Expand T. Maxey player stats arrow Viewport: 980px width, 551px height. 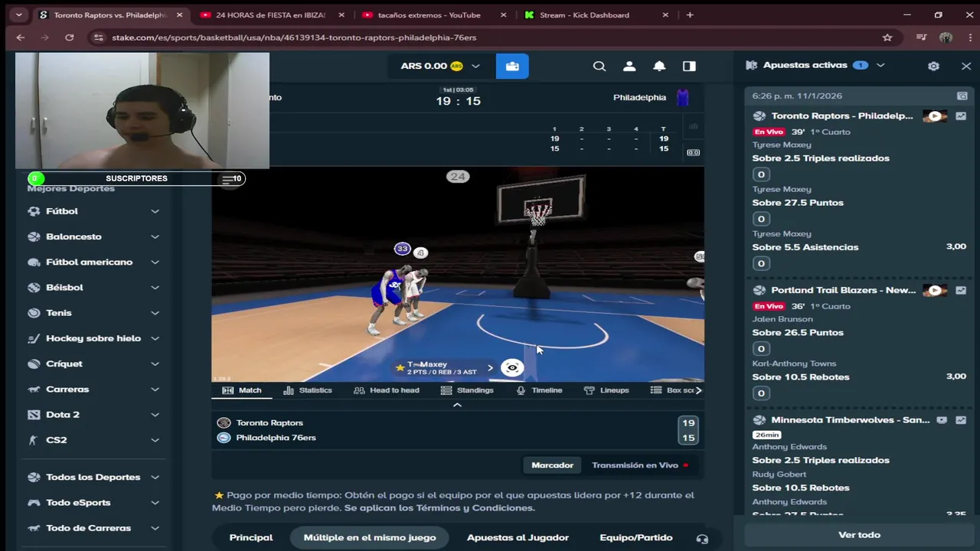click(490, 368)
